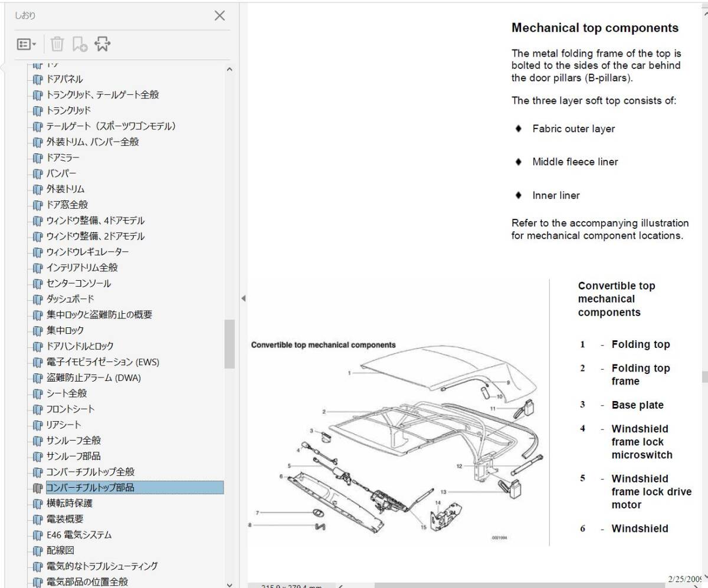Open ウィンドウ整備、2ドアモデル bookmark

click(x=96, y=236)
